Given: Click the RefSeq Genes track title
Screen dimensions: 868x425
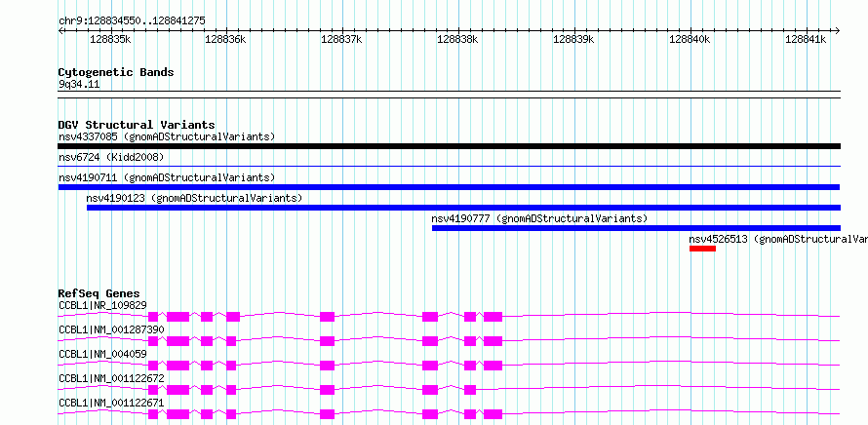Looking at the screenshot, I should (x=99, y=293).
